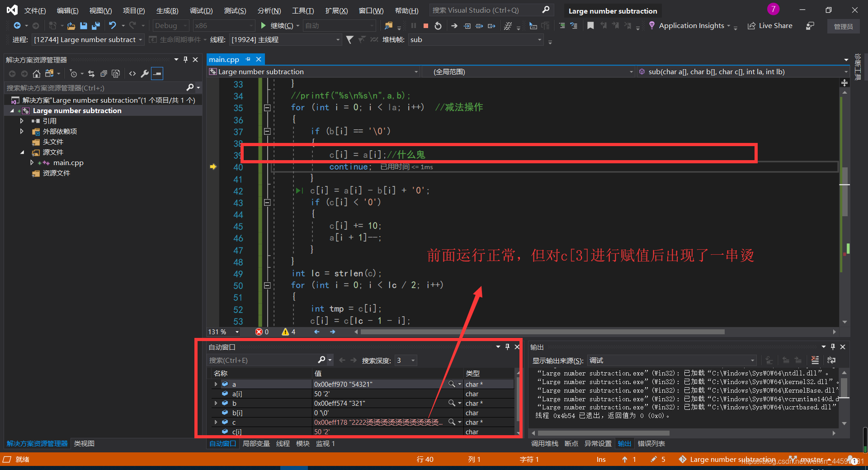The width and height of the screenshot is (868, 470).
Task: Click the Step Over debug icon
Action: coord(479,26)
